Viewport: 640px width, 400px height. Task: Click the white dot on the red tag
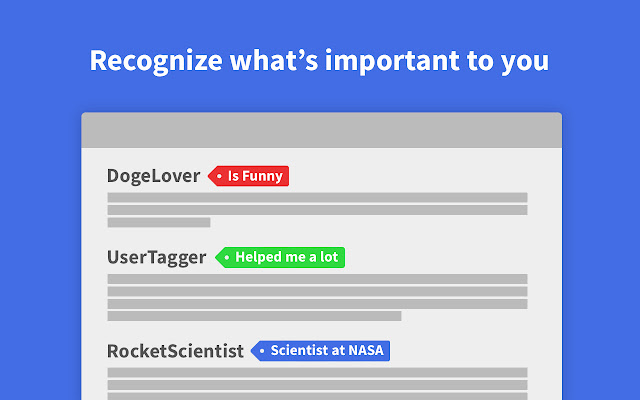pos(219,176)
